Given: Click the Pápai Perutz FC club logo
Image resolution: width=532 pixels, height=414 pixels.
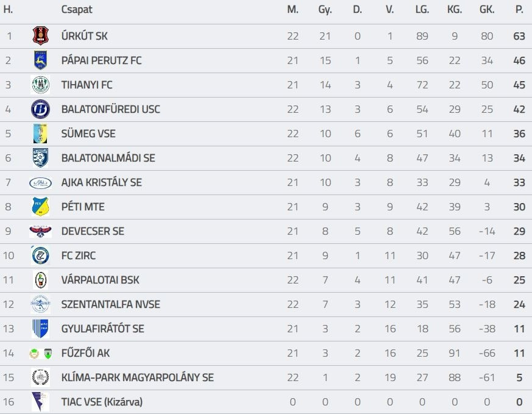Looking at the screenshot, I should pyautogui.click(x=40, y=61).
